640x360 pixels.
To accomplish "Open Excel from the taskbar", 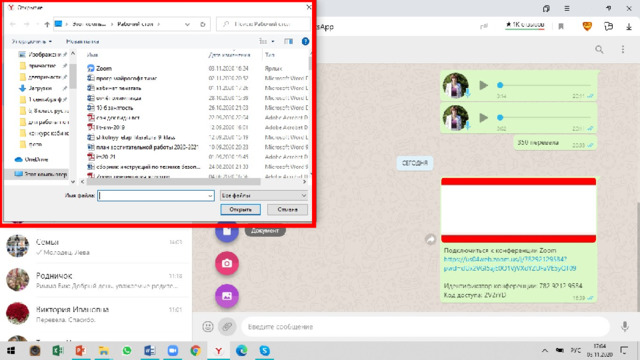I will [58, 351].
